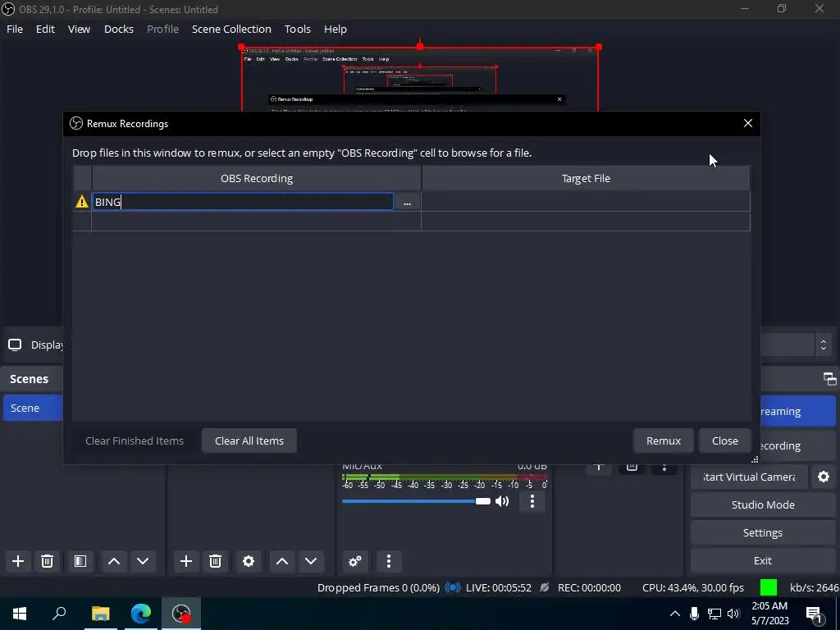The width and height of the screenshot is (840, 630).
Task: Open the Help menu
Action: click(336, 29)
